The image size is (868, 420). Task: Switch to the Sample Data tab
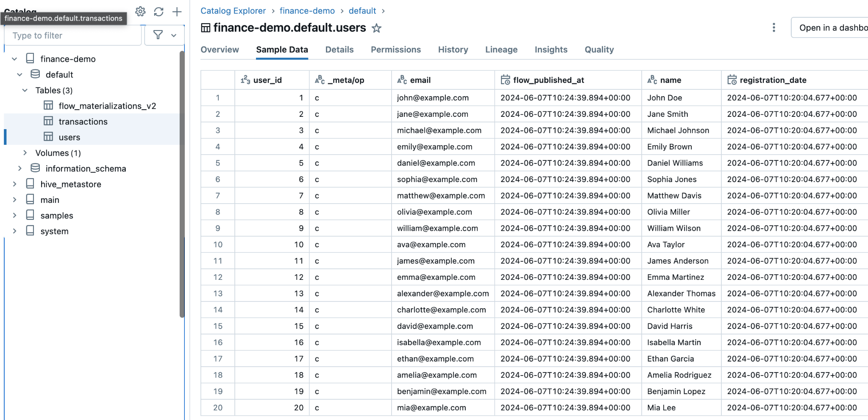282,50
